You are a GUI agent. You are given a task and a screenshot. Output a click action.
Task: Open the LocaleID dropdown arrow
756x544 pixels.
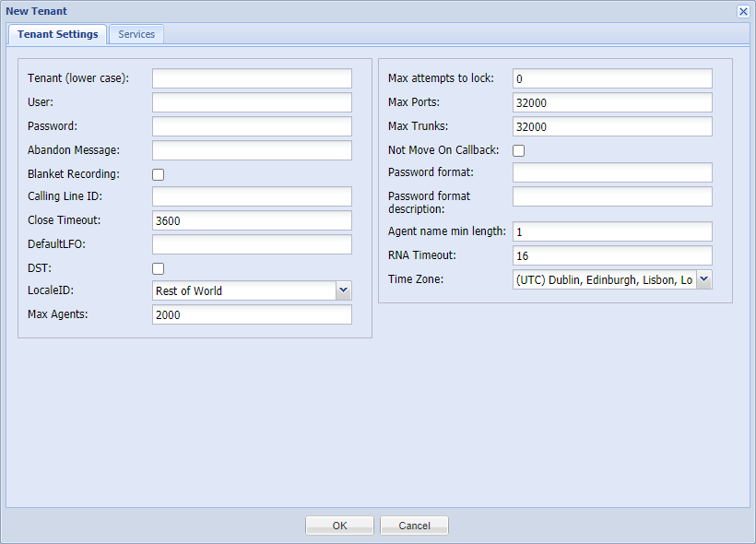click(x=343, y=290)
